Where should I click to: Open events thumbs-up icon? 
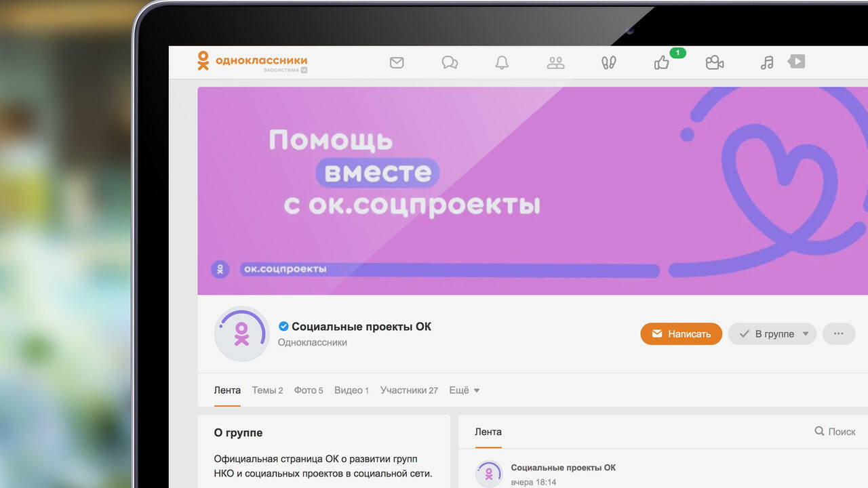[x=661, y=62]
